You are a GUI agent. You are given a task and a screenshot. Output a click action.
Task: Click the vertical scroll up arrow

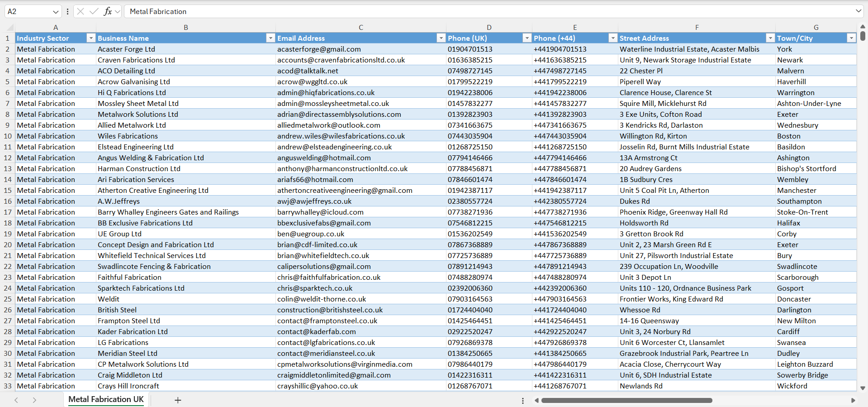click(863, 27)
